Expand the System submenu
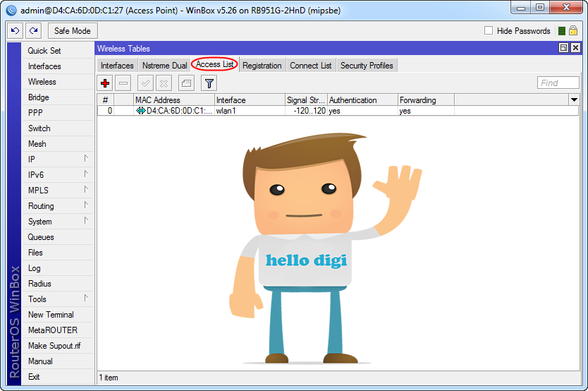Viewport: 588px width, 391px height. (x=86, y=221)
